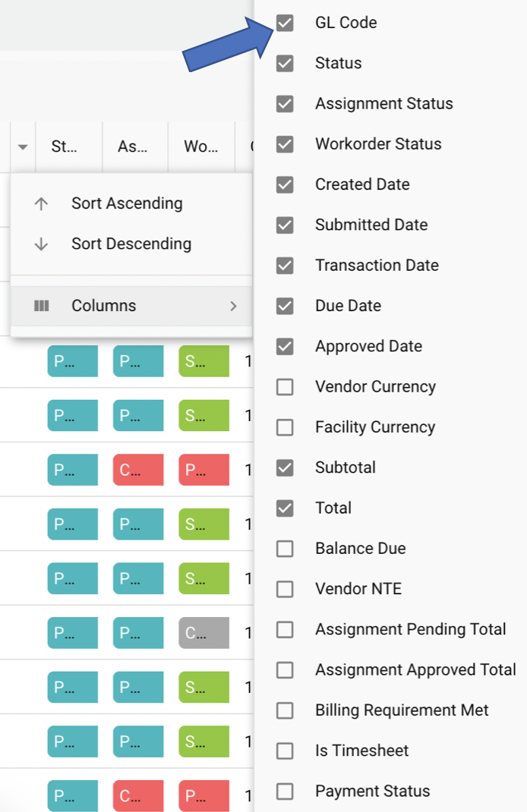Image resolution: width=527 pixels, height=812 pixels.
Task: Click the first red Assignment status badge
Action: 138,471
